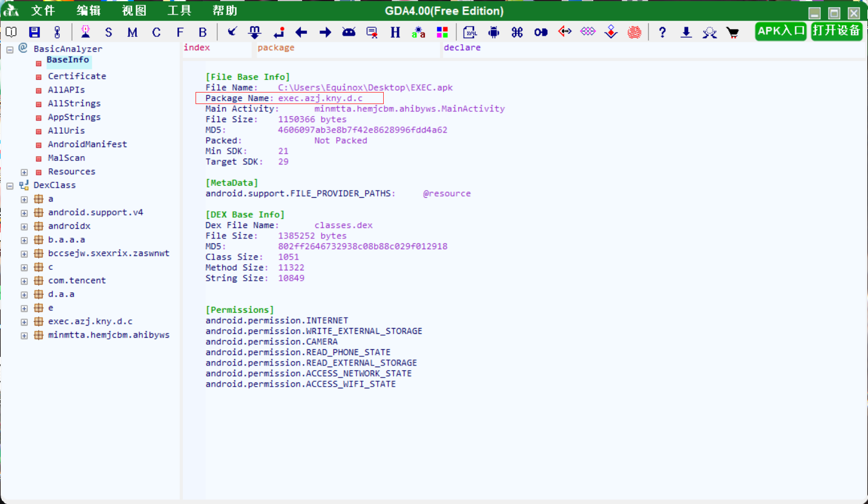Go forward with the right arrow icon
The image size is (868, 504).
325,33
